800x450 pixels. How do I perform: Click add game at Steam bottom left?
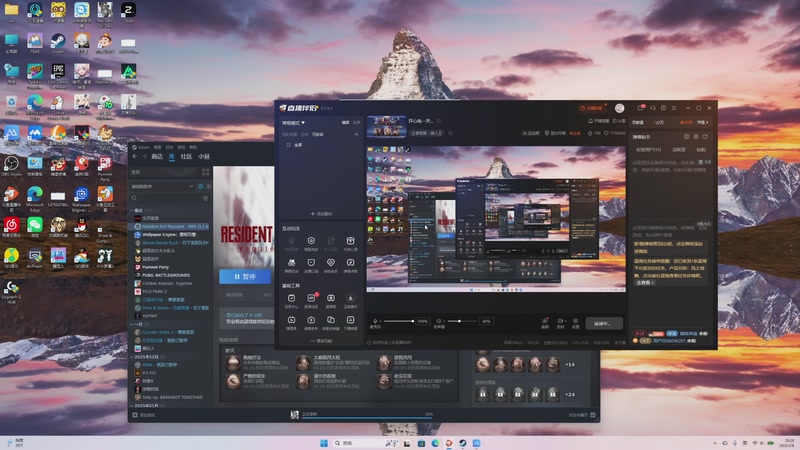coord(144,415)
